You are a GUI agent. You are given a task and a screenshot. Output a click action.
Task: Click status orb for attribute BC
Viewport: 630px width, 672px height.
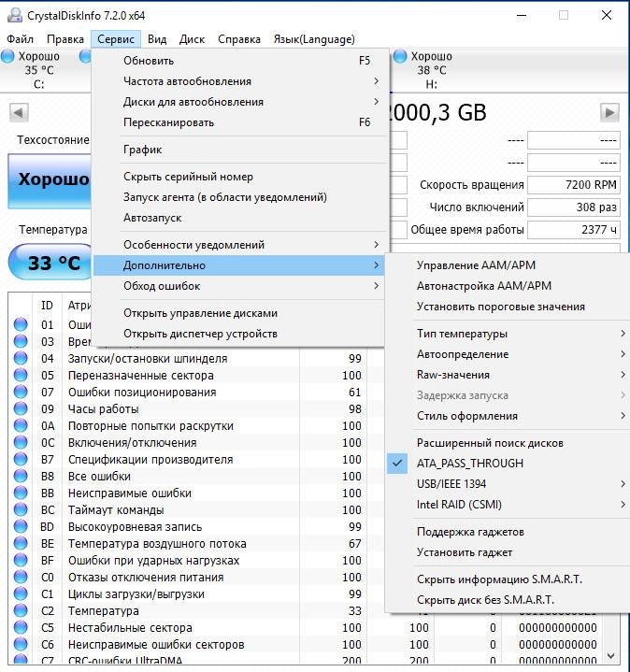click(21, 509)
